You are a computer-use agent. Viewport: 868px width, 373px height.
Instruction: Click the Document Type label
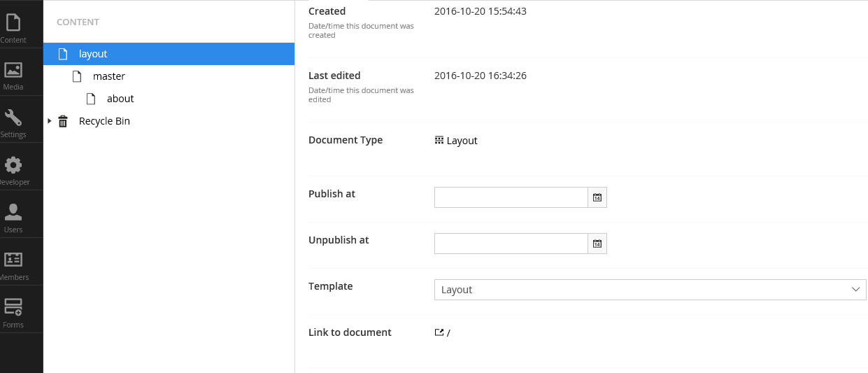[346, 140]
